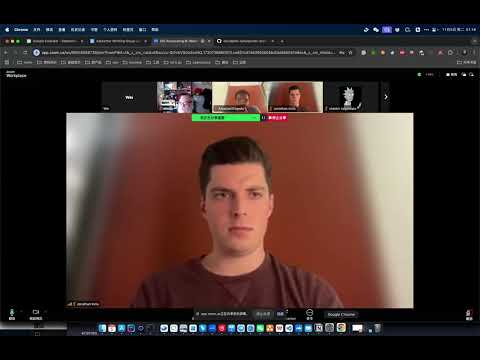Expand audio options arrow beside microphone
The image size is (480, 360).
[22, 312]
